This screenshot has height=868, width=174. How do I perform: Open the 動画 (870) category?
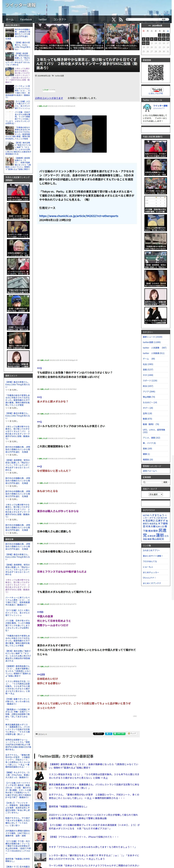pyautogui.click(x=147, y=419)
